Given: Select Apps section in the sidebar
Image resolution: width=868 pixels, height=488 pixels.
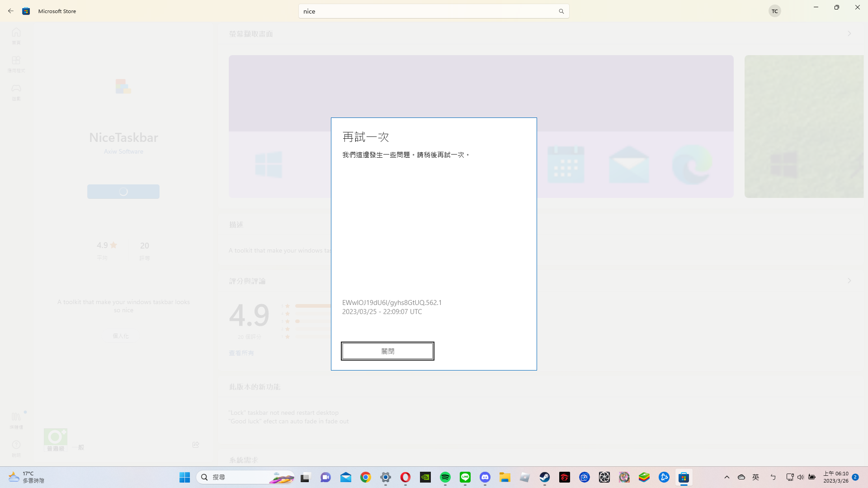Looking at the screenshot, I should 16,64.
